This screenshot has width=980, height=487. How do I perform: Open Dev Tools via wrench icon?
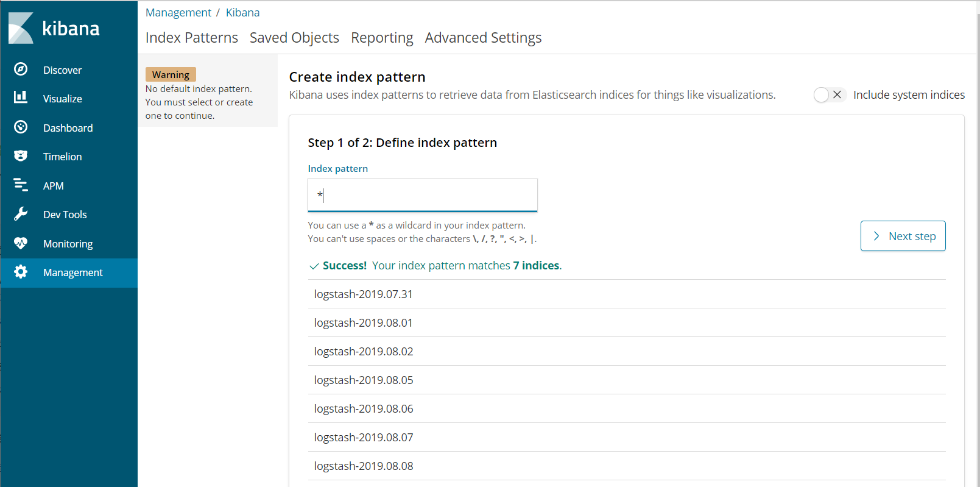point(21,213)
